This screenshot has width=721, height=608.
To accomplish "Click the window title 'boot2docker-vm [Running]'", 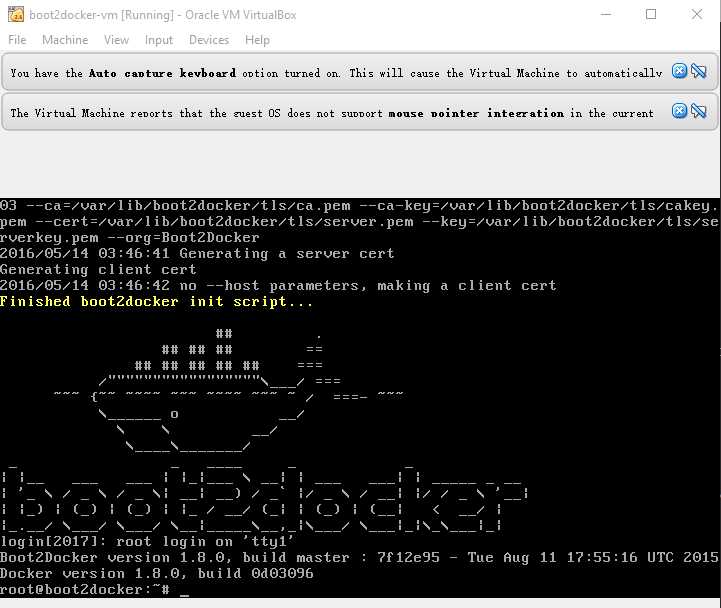I will 163,15.
